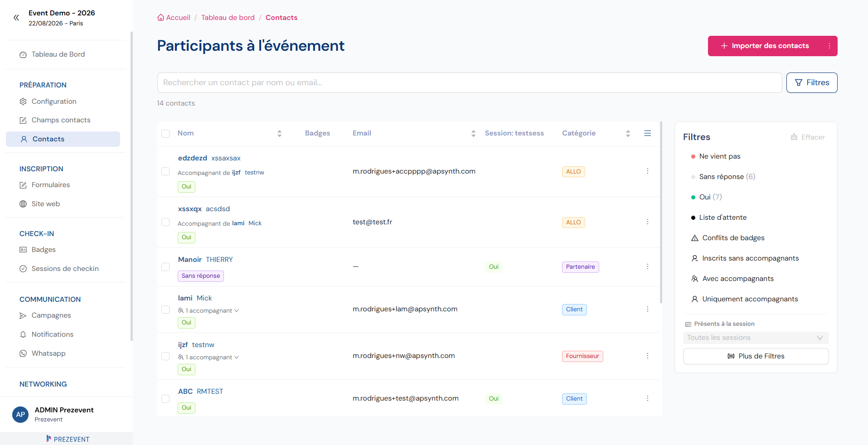This screenshot has height=445, width=868.
Task: Click Effacer to clear filters
Action: click(808, 137)
